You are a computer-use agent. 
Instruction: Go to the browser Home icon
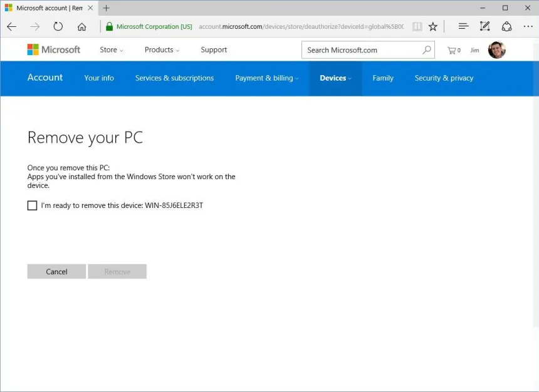(x=81, y=26)
